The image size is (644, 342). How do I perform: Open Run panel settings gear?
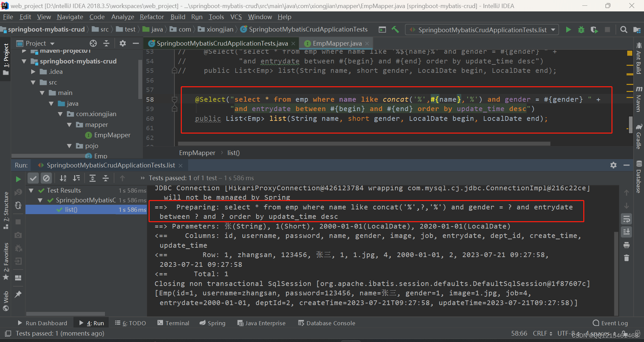(x=613, y=165)
